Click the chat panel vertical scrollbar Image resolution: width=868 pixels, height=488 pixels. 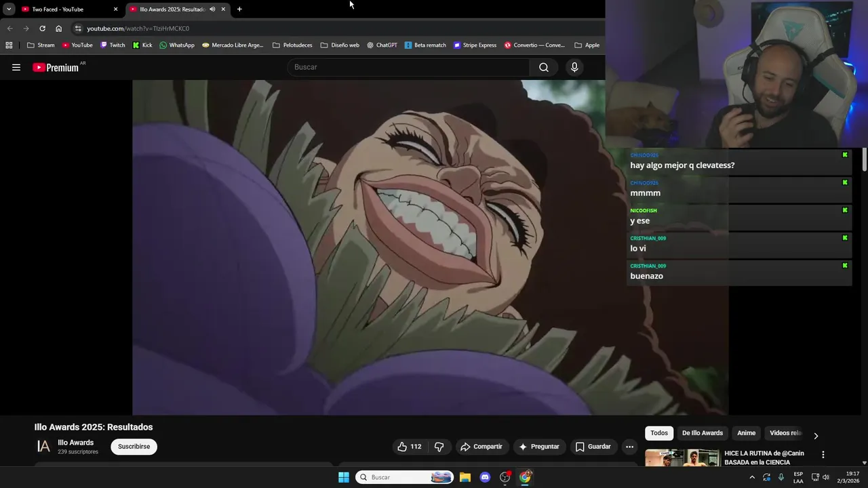pyautogui.click(x=865, y=160)
